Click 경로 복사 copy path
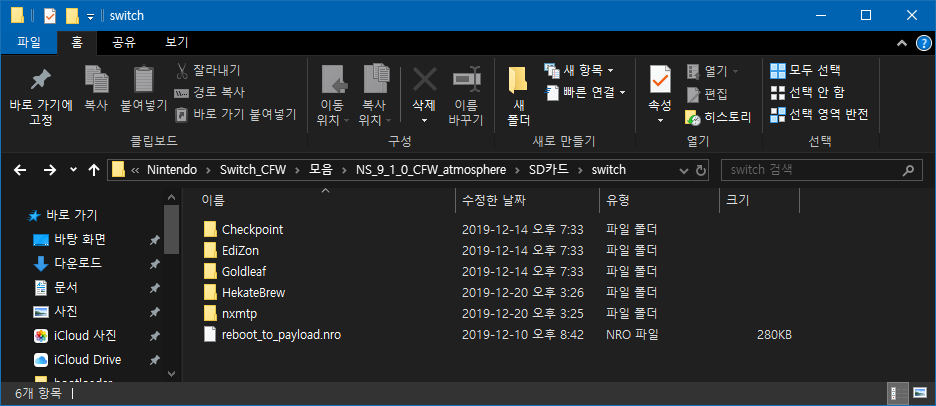Viewport: 936px width, 406px height. pos(210,93)
